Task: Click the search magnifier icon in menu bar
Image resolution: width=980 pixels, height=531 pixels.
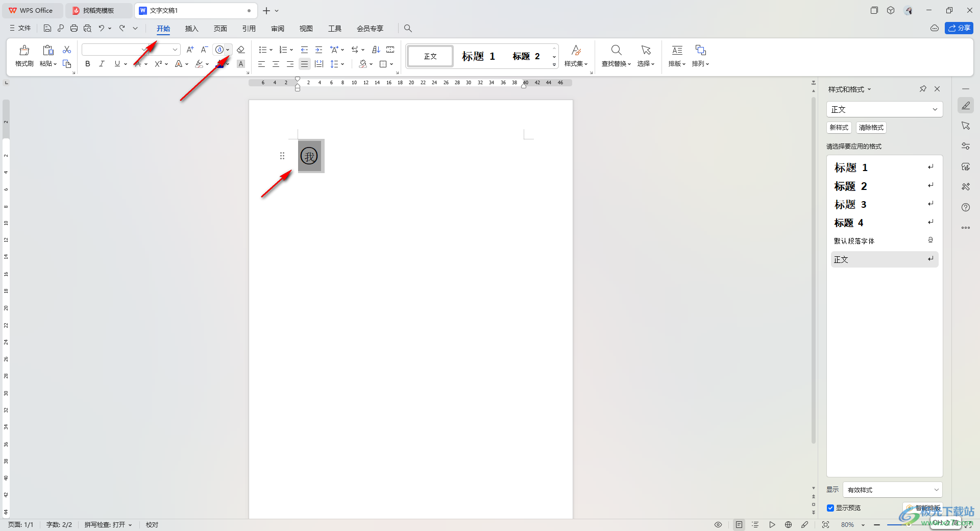Action: [x=408, y=28]
